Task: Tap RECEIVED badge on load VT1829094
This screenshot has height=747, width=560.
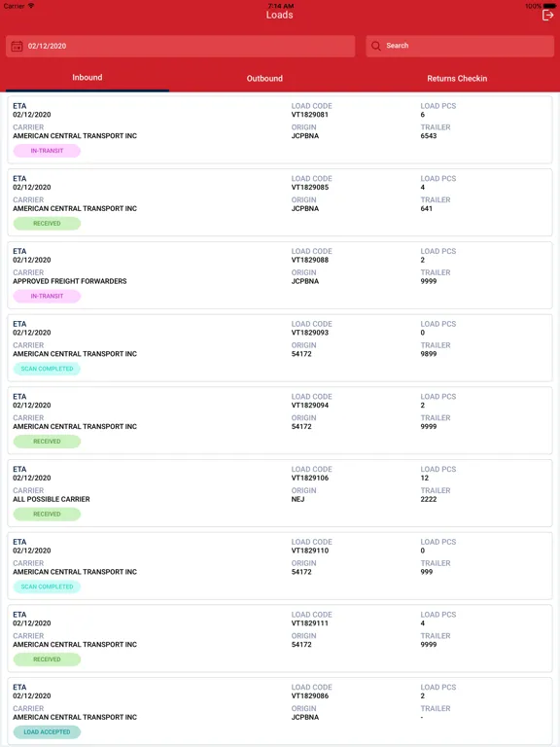Action: (47, 442)
